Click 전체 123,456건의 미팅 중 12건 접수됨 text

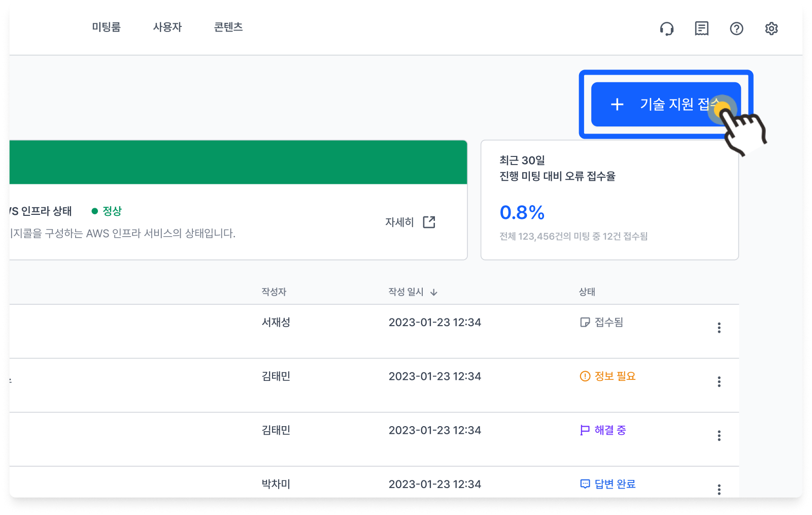(x=573, y=236)
